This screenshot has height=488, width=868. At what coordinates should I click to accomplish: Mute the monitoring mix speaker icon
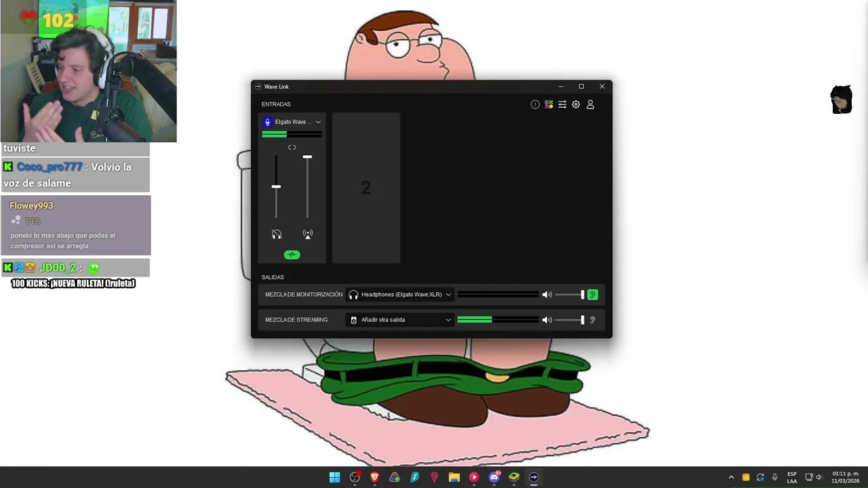coord(547,295)
